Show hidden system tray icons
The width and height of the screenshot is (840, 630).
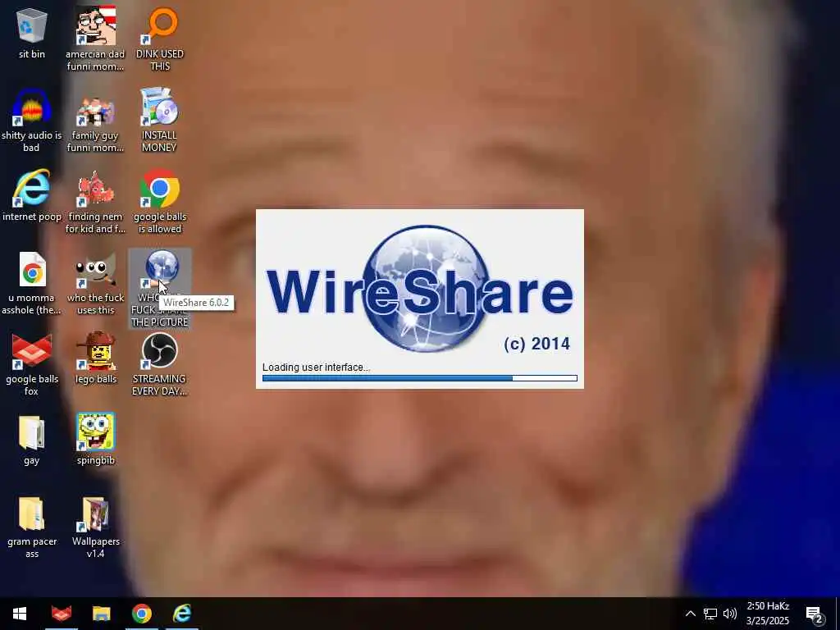click(x=691, y=614)
